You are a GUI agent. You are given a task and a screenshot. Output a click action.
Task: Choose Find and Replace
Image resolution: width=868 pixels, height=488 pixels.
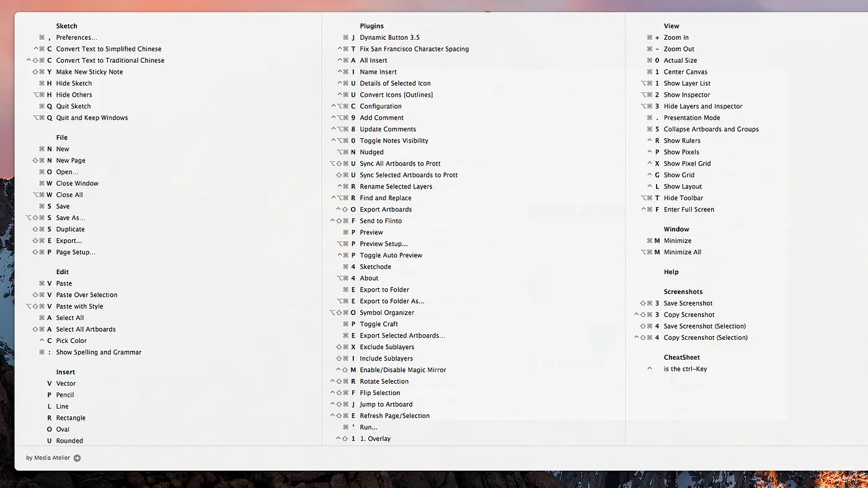click(386, 198)
